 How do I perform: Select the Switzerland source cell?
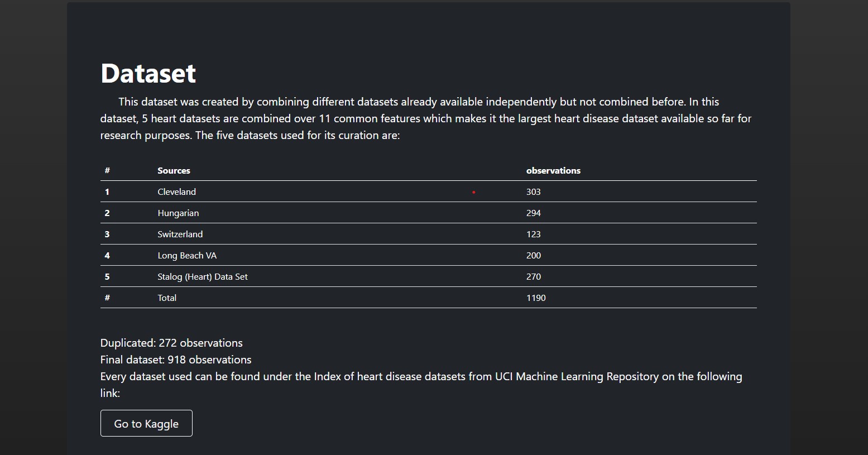pyautogui.click(x=180, y=234)
